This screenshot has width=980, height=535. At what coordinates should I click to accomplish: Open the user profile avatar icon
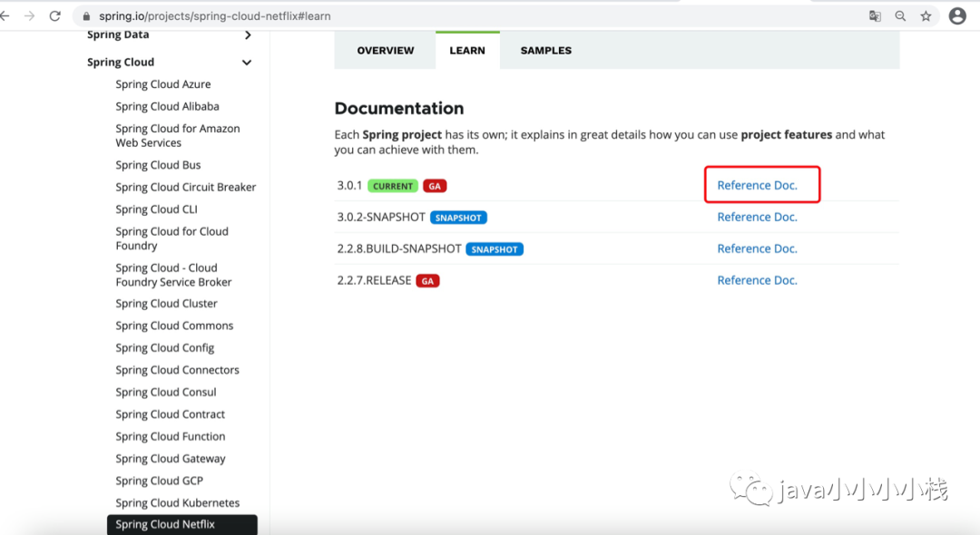pyautogui.click(x=956, y=16)
